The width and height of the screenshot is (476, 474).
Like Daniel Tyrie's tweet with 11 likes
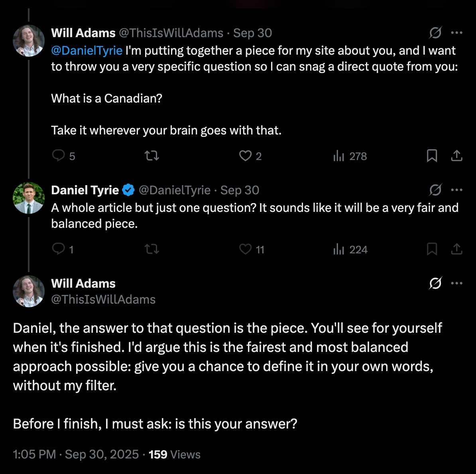pyautogui.click(x=245, y=249)
